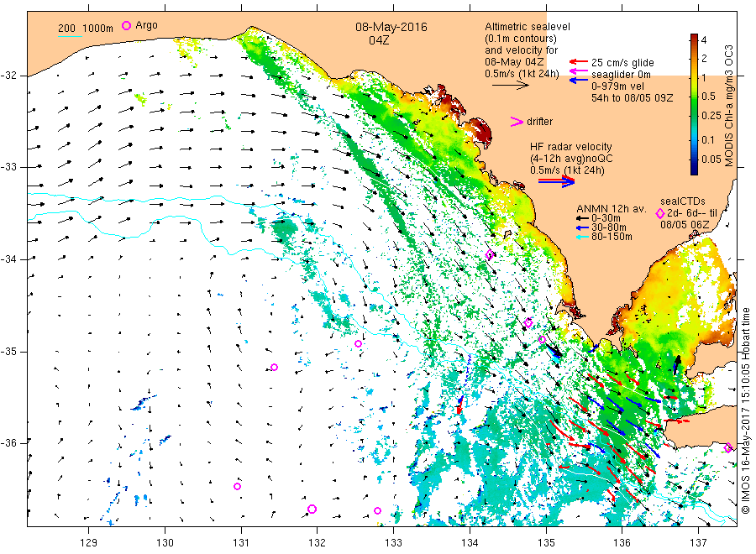
Task: Click the 54h to 08/05 09Z text
Action: click(632, 98)
